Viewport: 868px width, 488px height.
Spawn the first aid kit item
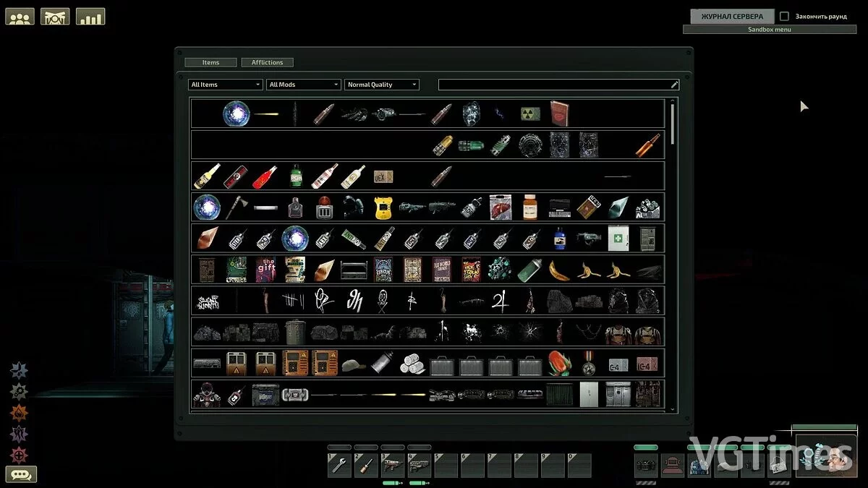[617, 237]
